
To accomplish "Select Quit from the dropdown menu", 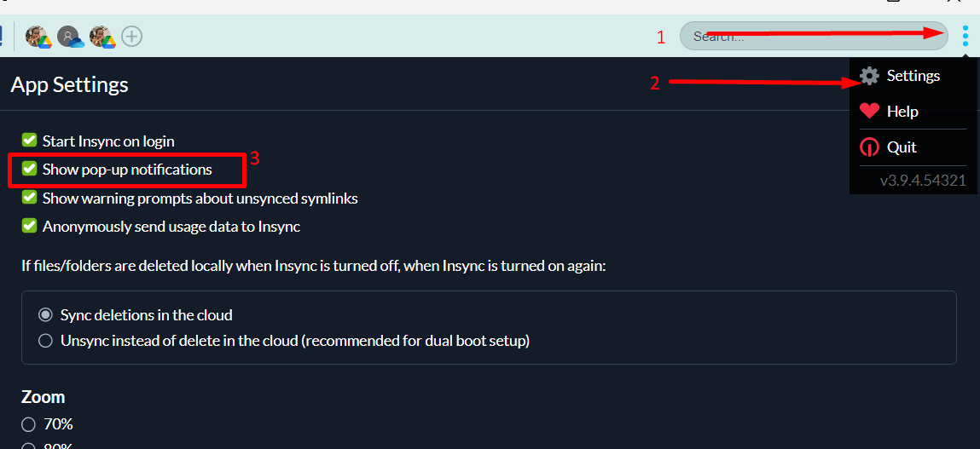I will click(902, 147).
